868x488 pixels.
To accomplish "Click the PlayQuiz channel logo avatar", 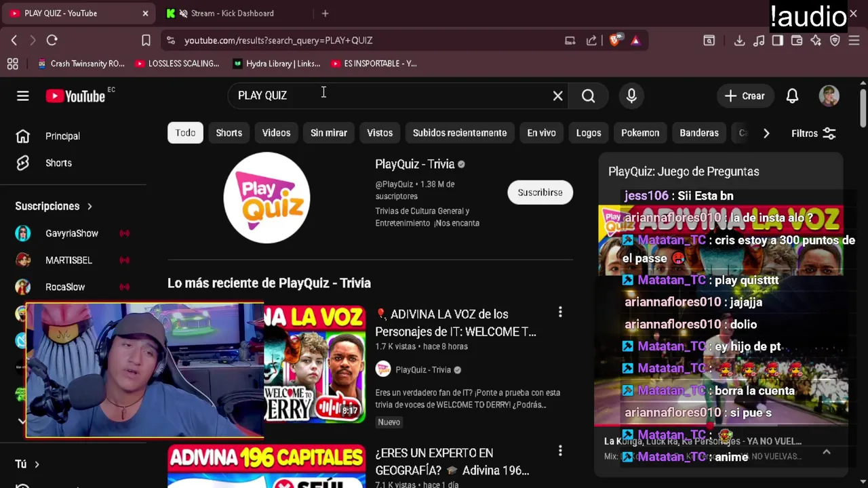I will coord(267,197).
